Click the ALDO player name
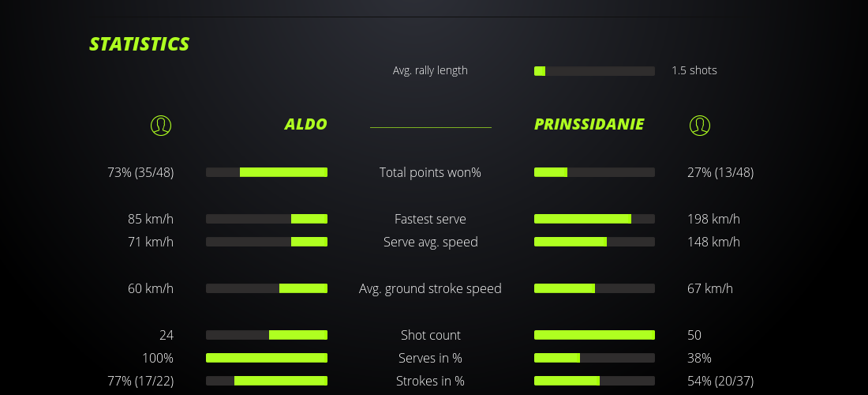The image size is (868, 395). click(305, 124)
